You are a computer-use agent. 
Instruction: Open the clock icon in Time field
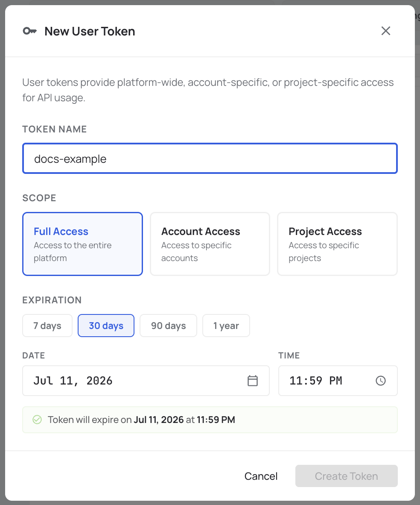(x=380, y=381)
